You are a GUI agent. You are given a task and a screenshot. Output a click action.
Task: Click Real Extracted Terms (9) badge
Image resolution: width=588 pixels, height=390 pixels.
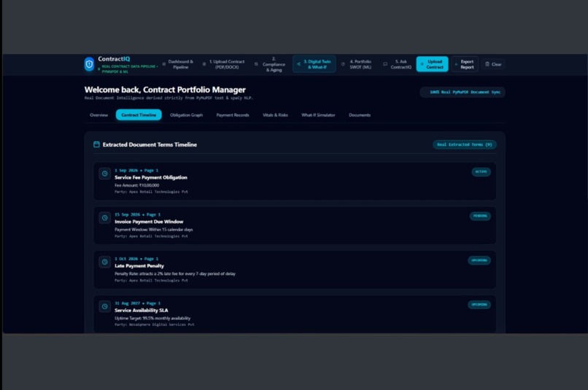[465, 144]
